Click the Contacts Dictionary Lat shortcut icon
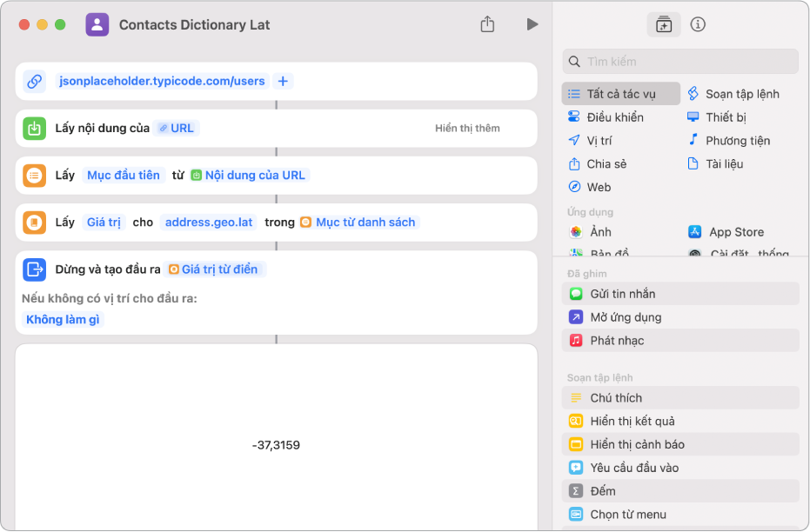This screenshot has height=532, width=810. [x=97, y=24]
